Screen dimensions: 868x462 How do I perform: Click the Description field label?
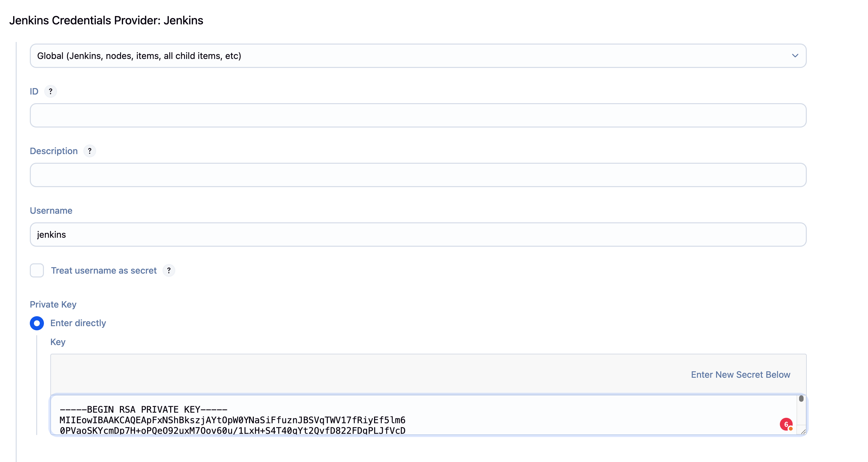[54, 151]
